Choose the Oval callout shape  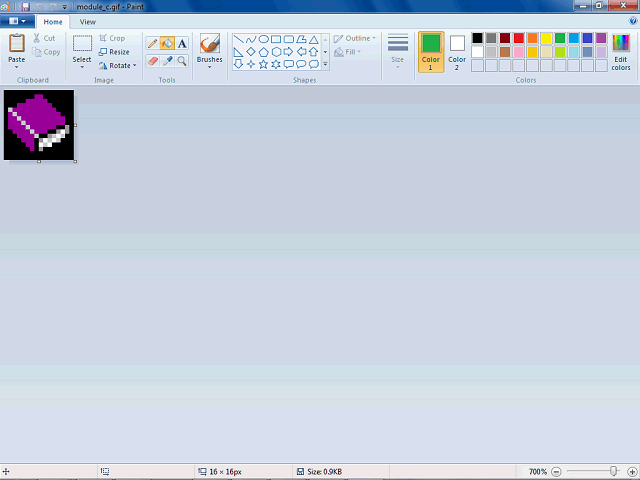point(301,64)
